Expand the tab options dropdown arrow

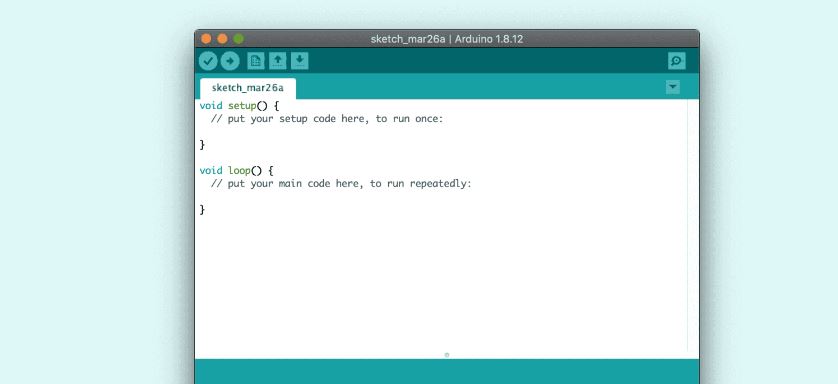pos(673,87)
